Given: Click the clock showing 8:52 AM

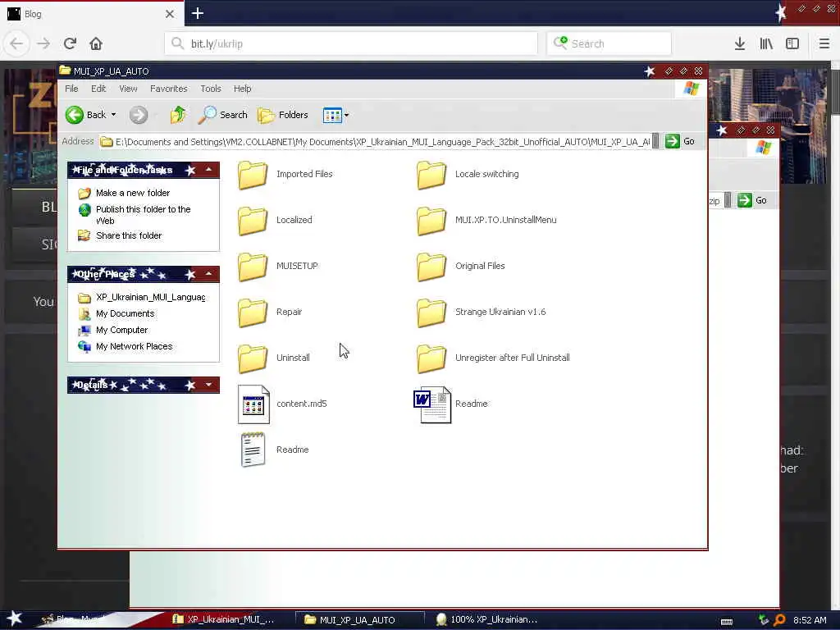Looking at the screenshot, I should [x=810, y=620].
